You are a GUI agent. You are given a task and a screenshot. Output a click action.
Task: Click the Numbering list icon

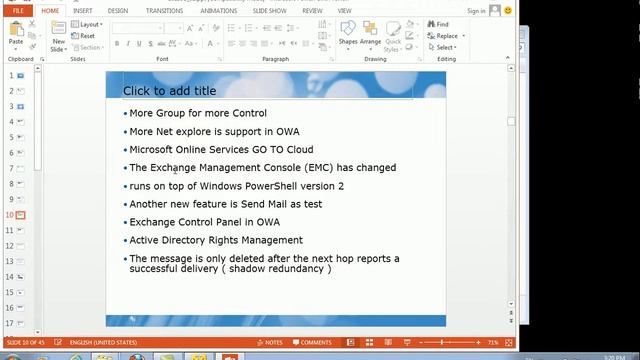pos(248,28)
